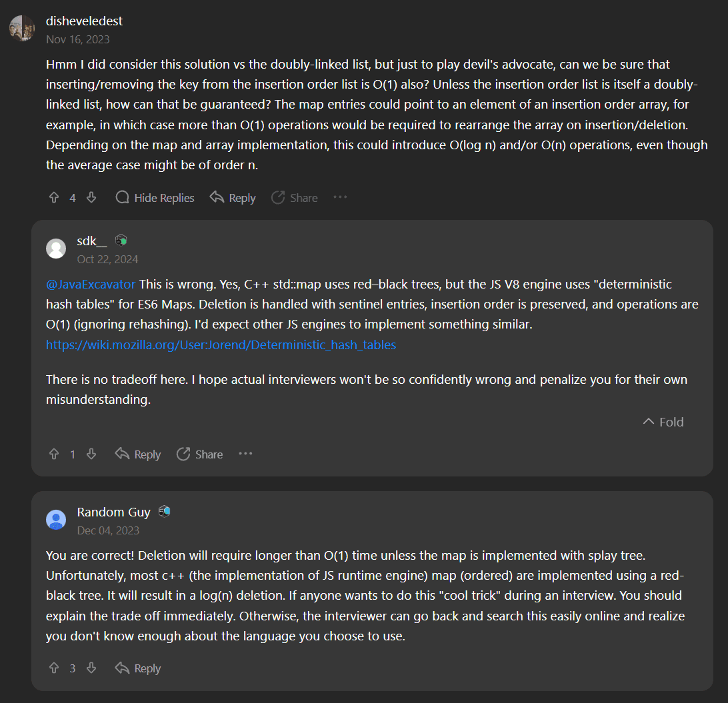Viewport: 728px width, 703px height.
Task: Open Random Guy's profile avatar
Action: click(x=56, y=520)
